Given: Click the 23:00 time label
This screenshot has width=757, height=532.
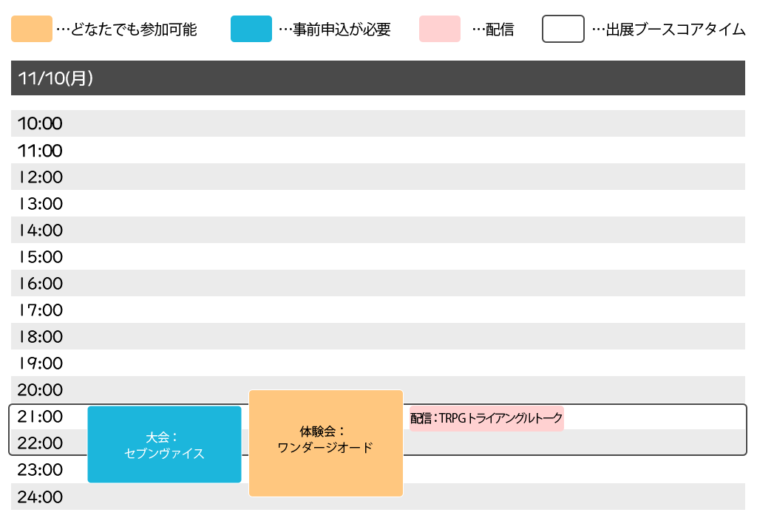Looking at the screenshot, I should tap(40, 470).
